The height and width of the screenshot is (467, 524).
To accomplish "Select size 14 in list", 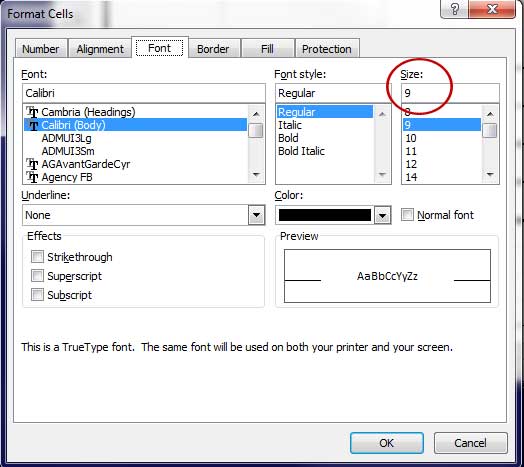I will 442,177.
